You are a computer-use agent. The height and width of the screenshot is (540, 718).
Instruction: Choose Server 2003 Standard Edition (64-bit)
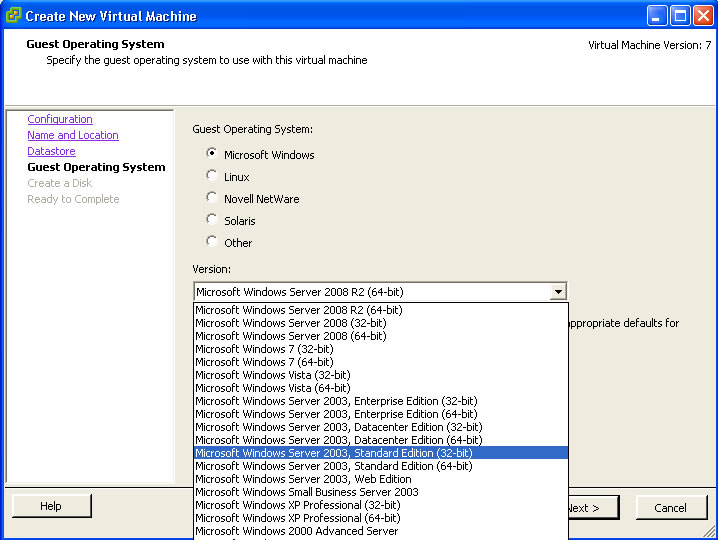click(381, 466)
